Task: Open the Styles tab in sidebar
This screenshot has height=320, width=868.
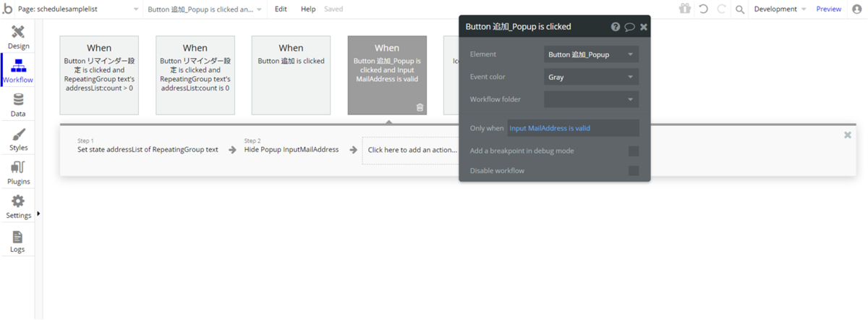Action: pyautogui.click(x=18, y=140)
